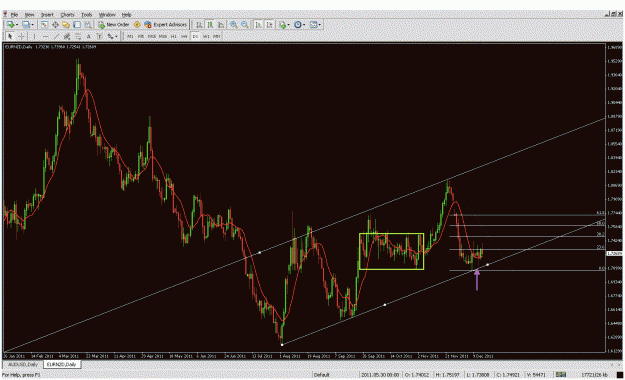The height and width of the screenshot is (380, 625).
Task: Select the EURNZD,Daily chart tab
Action: [61, 364]
